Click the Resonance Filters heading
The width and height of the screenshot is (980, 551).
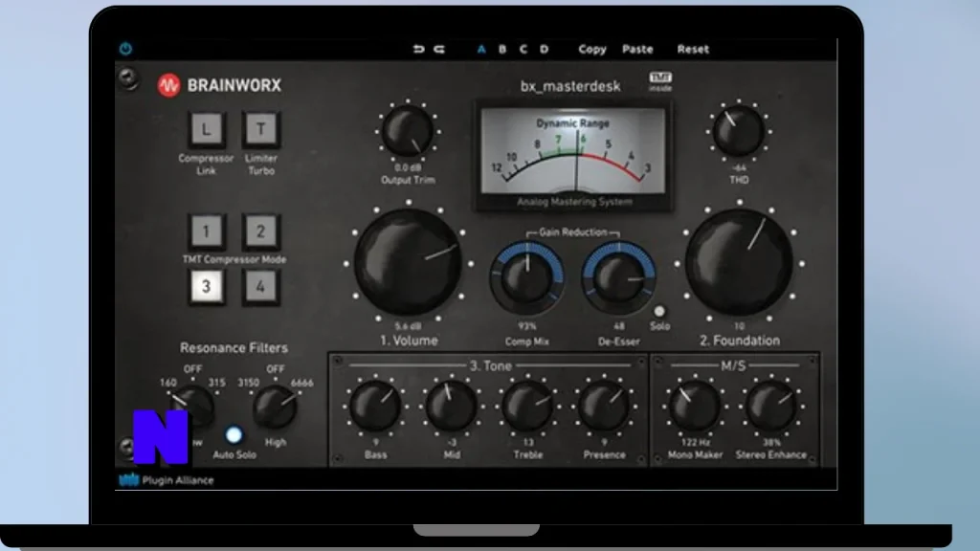click(x=234, y=348)
